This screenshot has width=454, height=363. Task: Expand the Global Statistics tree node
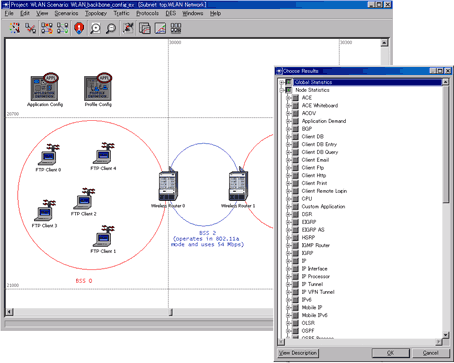pyautogui.click(x=282, y=82)
